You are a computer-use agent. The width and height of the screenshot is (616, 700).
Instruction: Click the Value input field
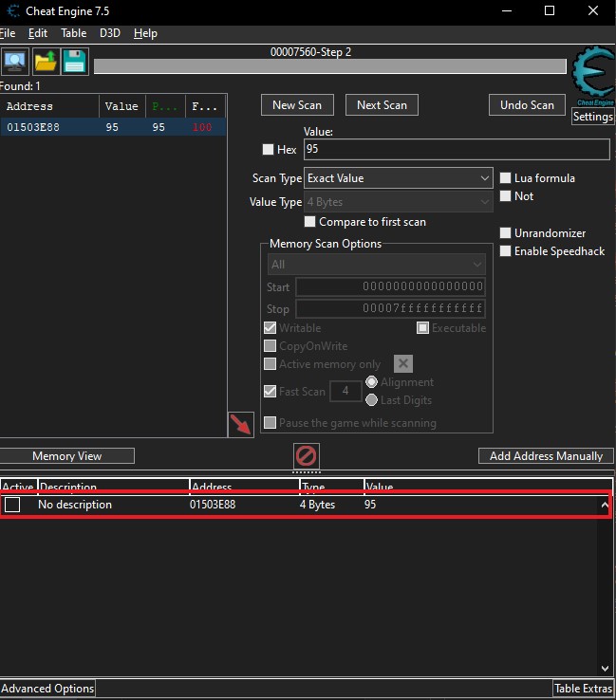click(x=456, y=150)
